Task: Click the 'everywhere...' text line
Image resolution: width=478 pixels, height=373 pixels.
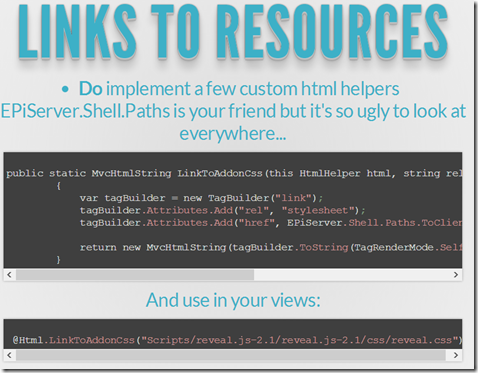Action: (233, 133)
